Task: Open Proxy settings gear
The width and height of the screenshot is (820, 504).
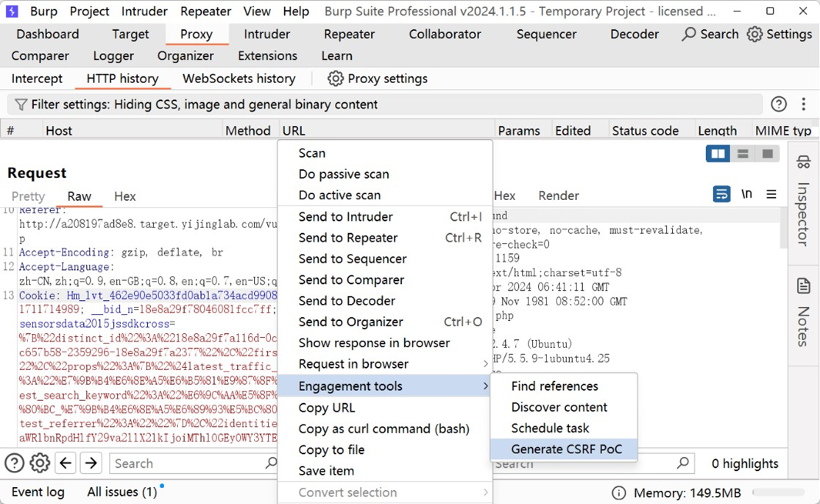Action: tap(335, 79)
